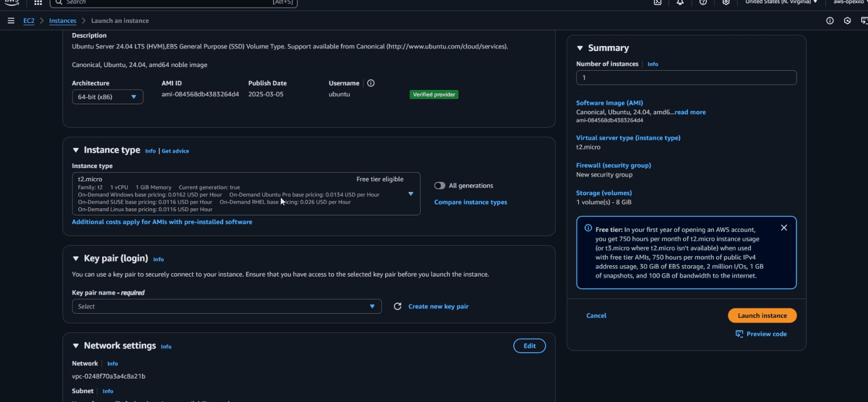The width and height of the screenshot is (868, 402).
Task: Open the notifications bell
Action: pyautogui.click(x=680, y=2)
